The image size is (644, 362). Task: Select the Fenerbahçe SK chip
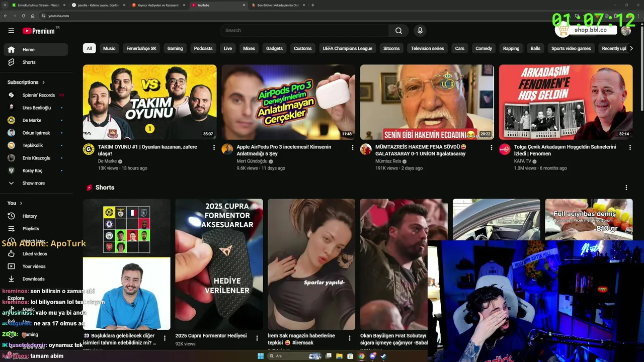[141, 48]
